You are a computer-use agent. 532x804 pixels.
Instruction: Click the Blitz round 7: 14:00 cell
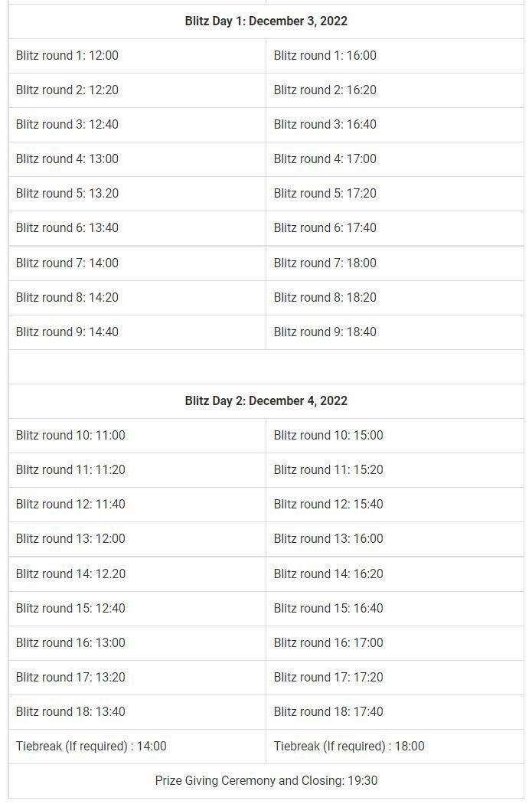[x=67, y=263]
